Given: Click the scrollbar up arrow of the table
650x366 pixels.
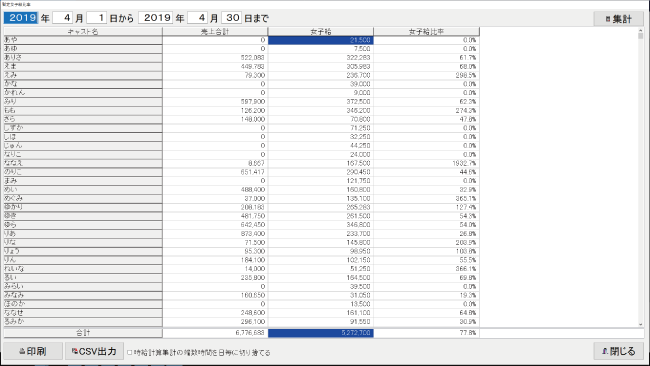Looking at the screenshot, I should [x=640, y=30].
